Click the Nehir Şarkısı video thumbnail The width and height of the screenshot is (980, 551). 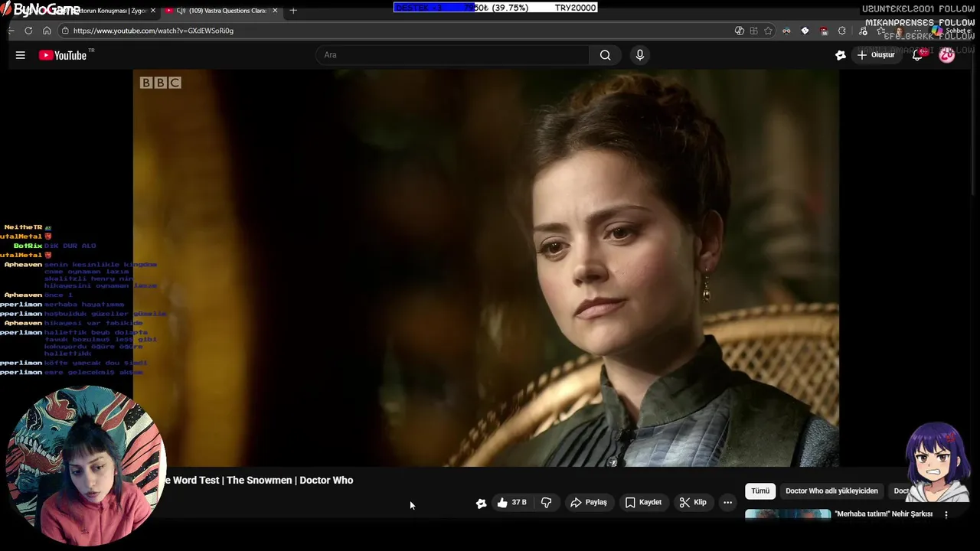pos(788,514)
